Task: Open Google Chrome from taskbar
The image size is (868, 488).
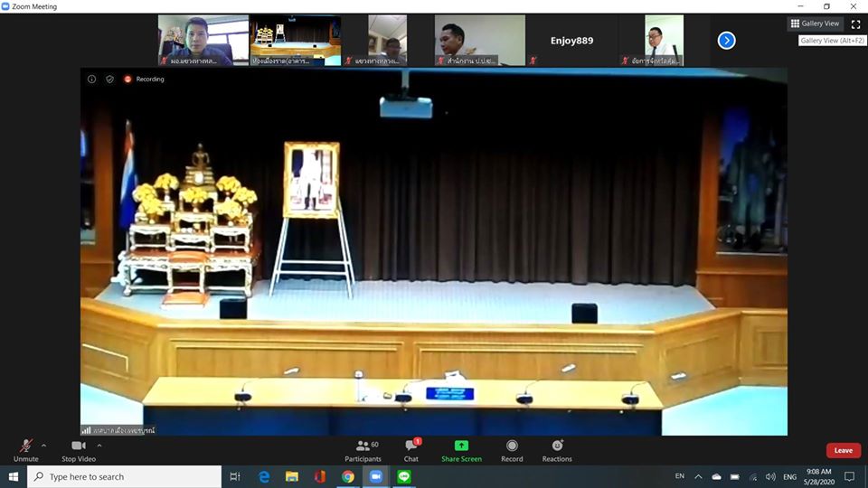Action: point(348,476)
